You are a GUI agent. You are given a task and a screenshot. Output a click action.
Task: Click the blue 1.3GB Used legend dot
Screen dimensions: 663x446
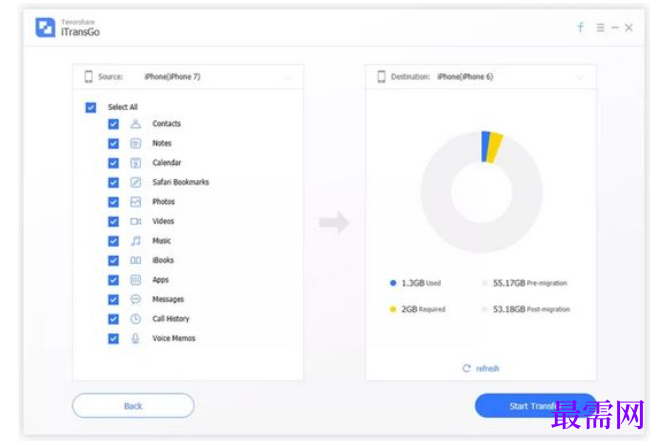(x=393, y=283)
